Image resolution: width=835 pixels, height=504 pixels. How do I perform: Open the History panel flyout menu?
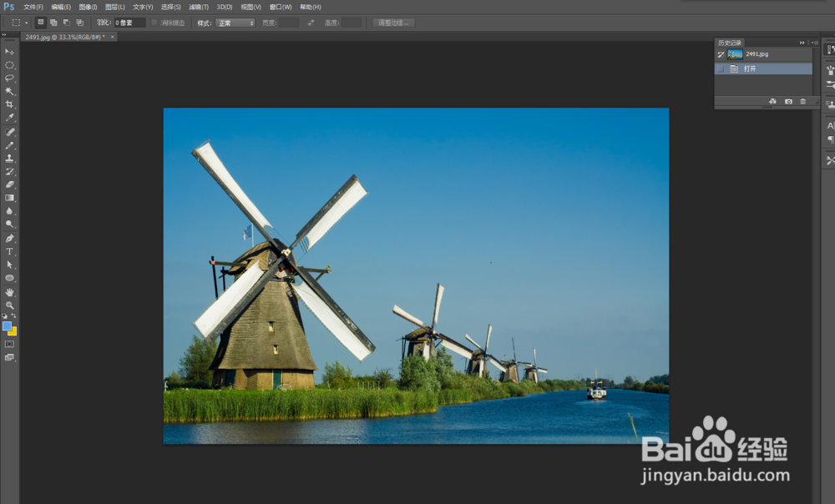coord(813,43)
